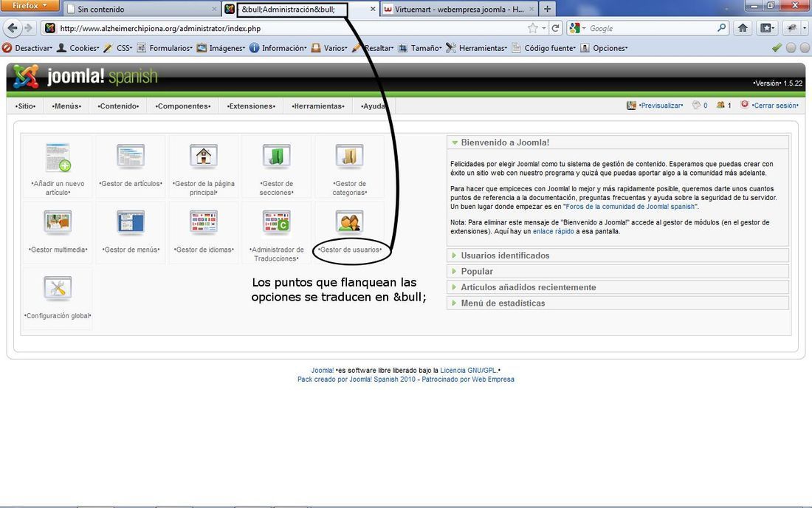The image size is (812, 508).
Task: Go back with the browser back arrow
Action: tap(13, 28)
